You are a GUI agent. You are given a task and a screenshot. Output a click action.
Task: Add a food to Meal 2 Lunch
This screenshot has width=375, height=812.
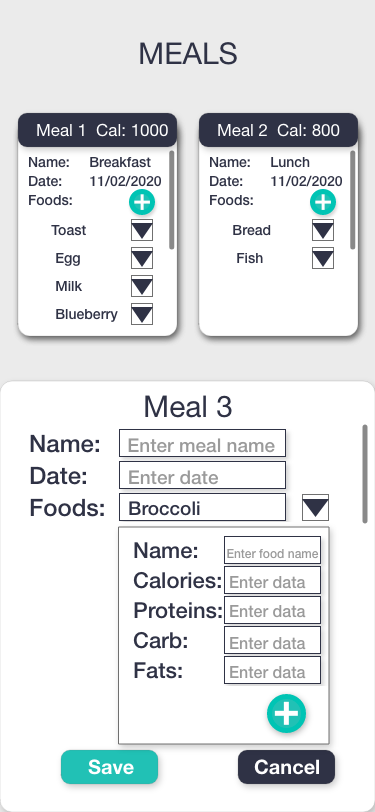323,202
